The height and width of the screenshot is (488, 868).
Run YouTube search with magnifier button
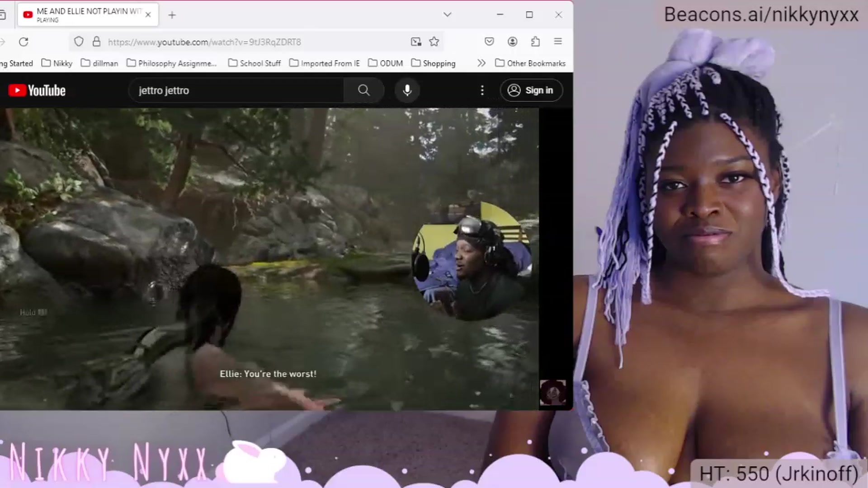coord(364,90)
